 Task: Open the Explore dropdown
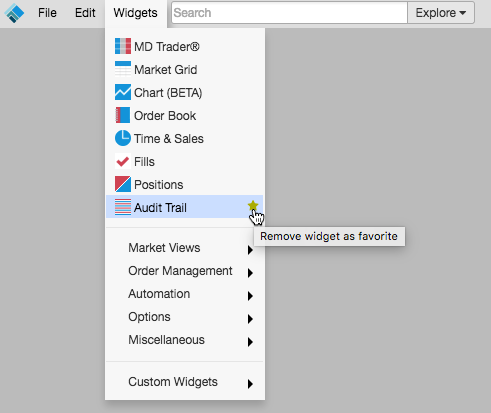coord(441,13)
